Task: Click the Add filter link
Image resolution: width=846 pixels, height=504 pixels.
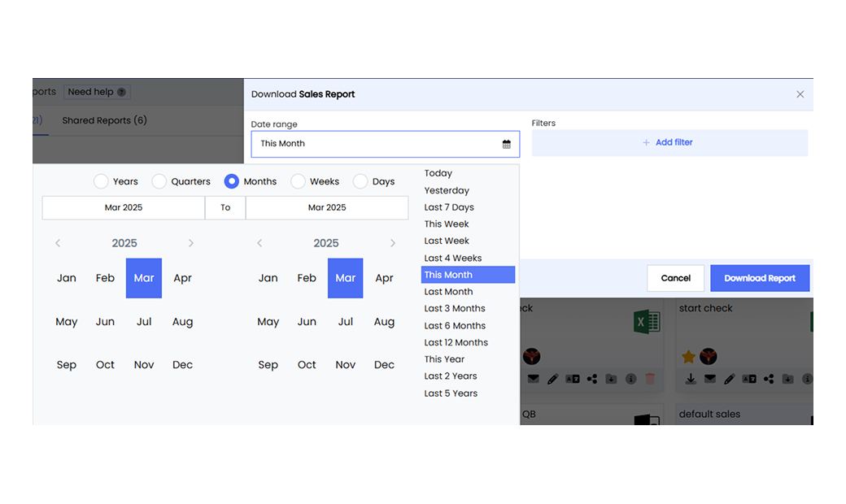Action: point(674,143)
